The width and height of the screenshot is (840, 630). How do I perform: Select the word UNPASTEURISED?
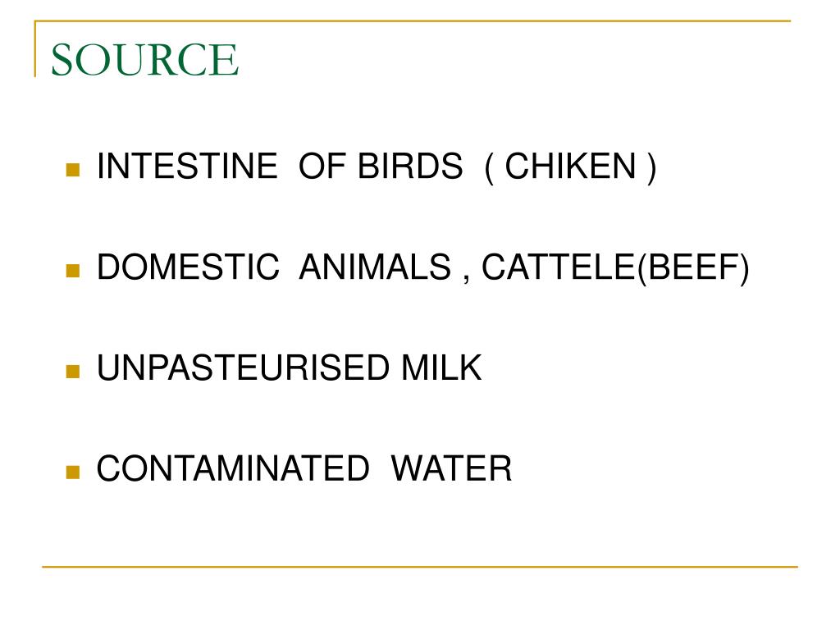click(x=244, y=369)
